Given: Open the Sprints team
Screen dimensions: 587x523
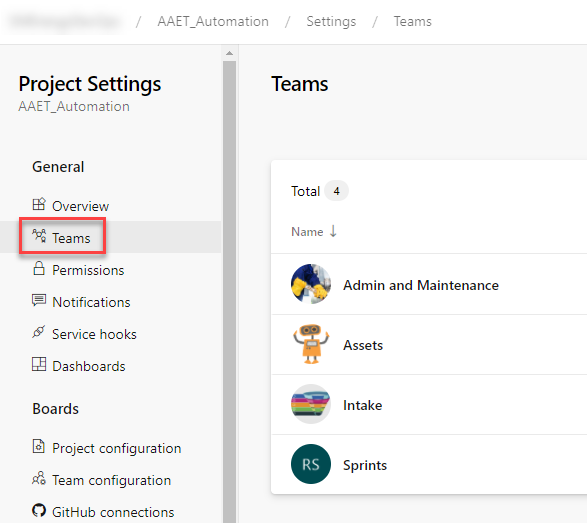Looking at the screenshot, I should tap(365, 465).
